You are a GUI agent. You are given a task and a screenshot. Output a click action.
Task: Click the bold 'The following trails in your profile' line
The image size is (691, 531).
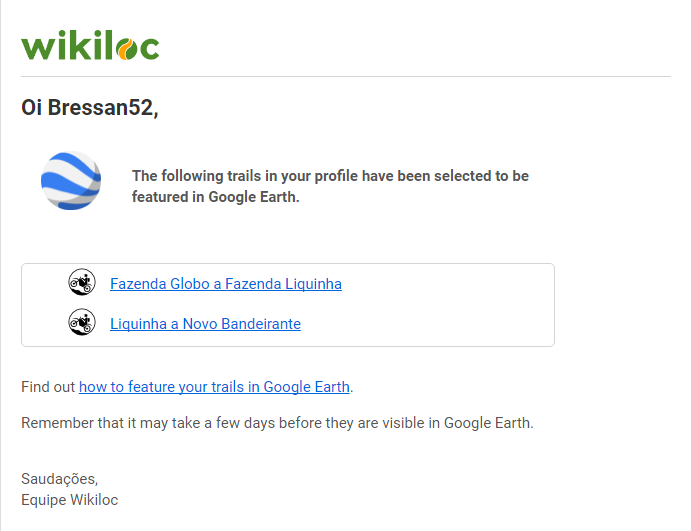tap(330, 176)
